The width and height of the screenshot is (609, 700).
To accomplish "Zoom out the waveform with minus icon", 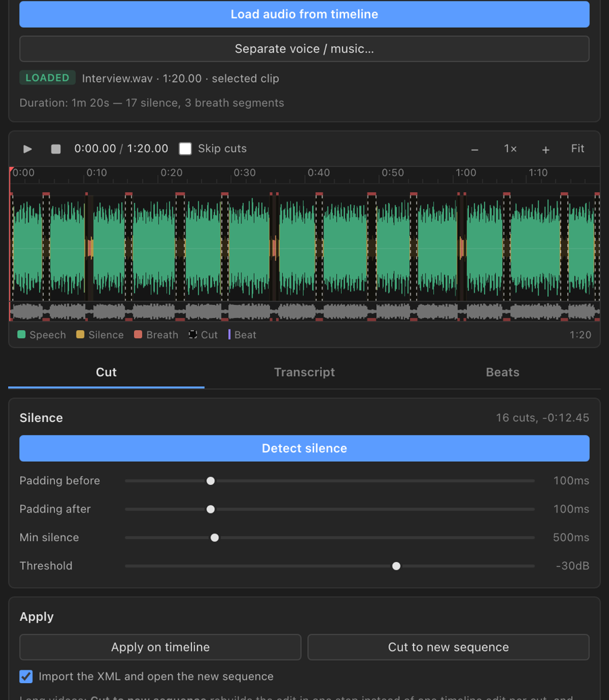I will [475, 149].
